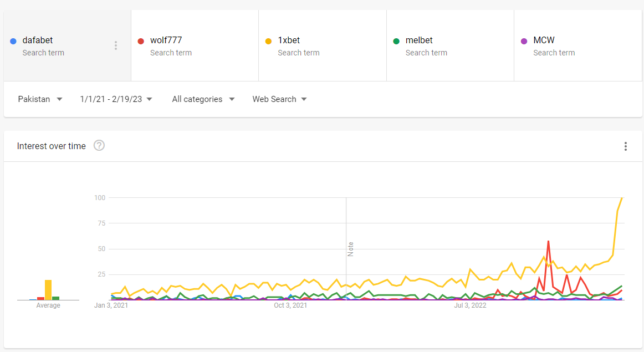Open the dafabet term three-dot options menu

115,45
